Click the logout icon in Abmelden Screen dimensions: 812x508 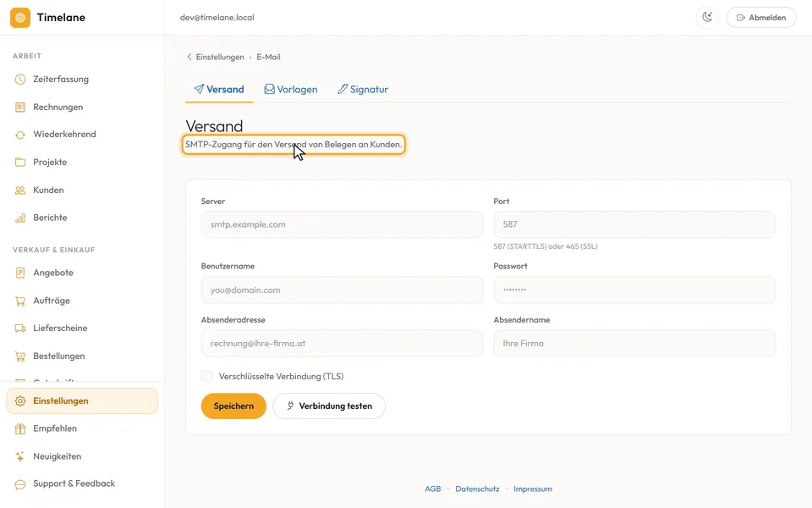click(x=741, y=18)
